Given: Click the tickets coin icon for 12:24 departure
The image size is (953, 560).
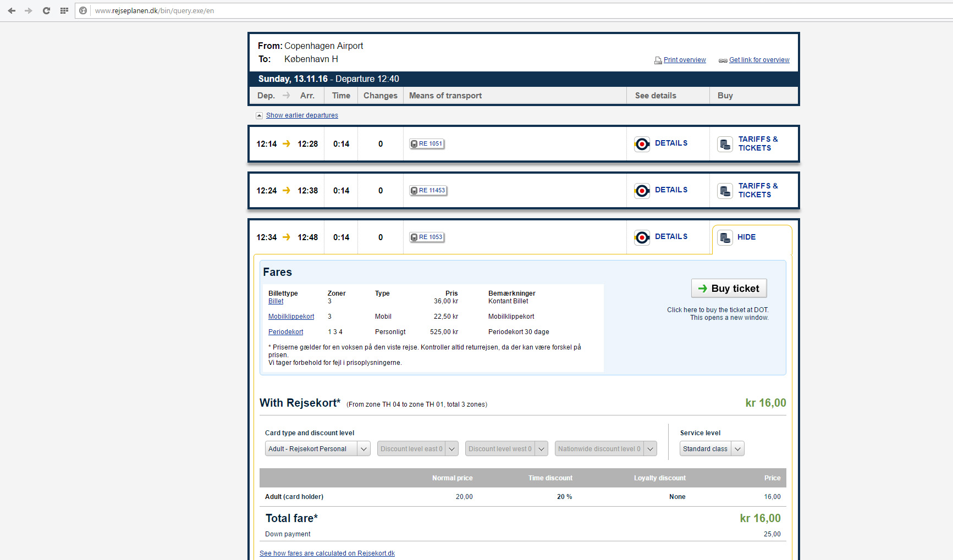Looking at the screenshot, I should (725, 191).
